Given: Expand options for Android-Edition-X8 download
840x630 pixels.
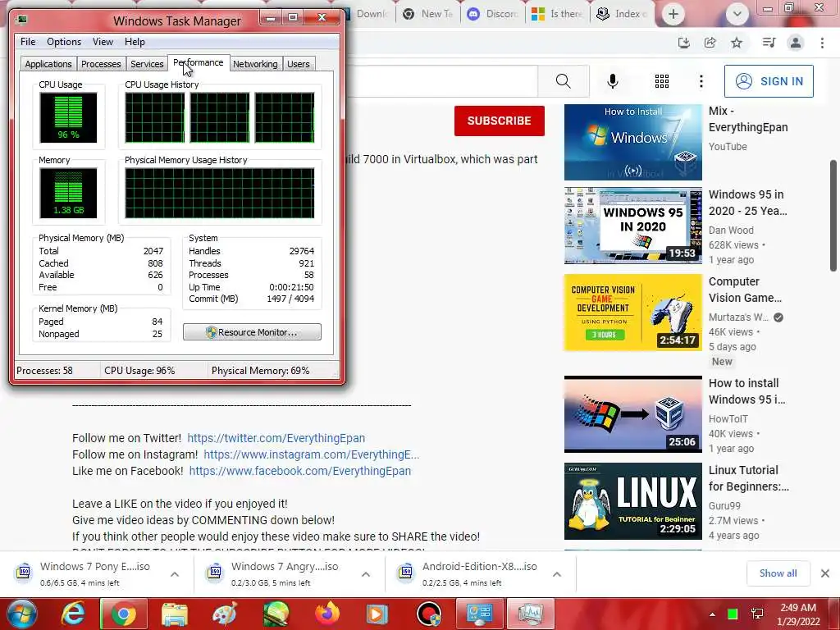Looking at the screenshot, I should pos(557,574).
